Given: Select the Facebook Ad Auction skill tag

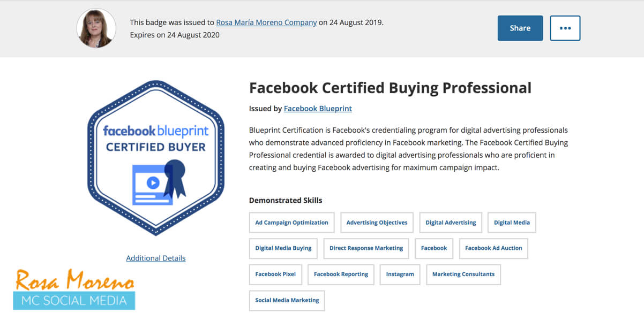Looking at the screenshot, I should coord(493,248).
